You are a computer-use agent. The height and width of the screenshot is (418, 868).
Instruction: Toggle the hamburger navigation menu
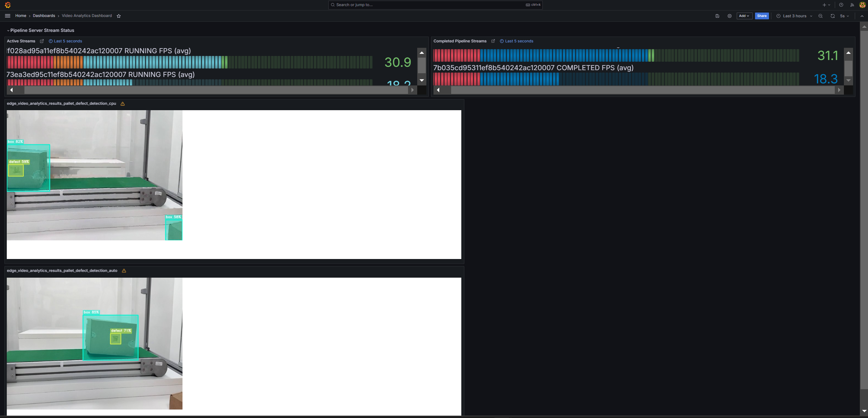point(7,16)
